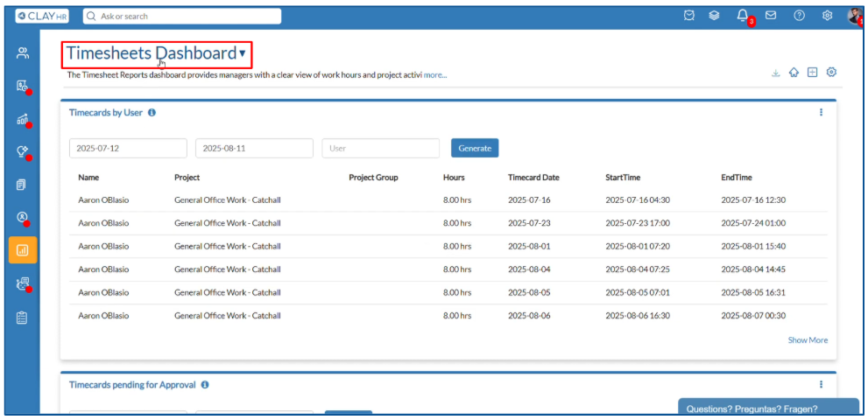The image size is (868, 420).
Task: Click the Project Group column header
Action: 374,178
